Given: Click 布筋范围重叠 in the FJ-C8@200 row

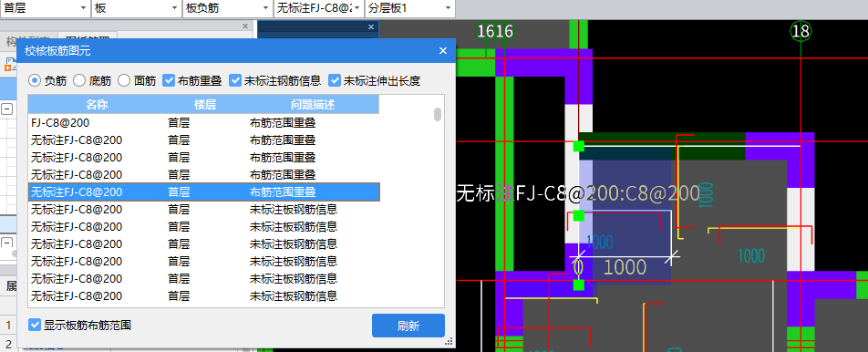Looking at the screenshot, I should 283,123.
